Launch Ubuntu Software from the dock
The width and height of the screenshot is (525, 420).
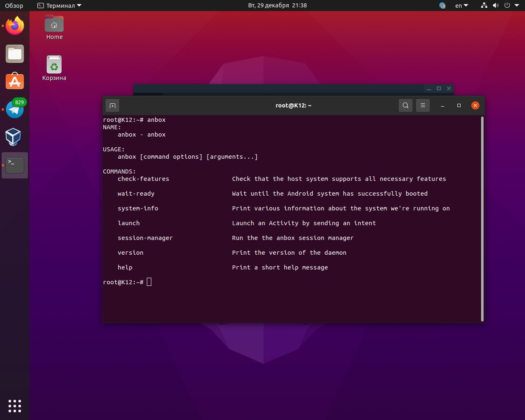coord(15,81)
